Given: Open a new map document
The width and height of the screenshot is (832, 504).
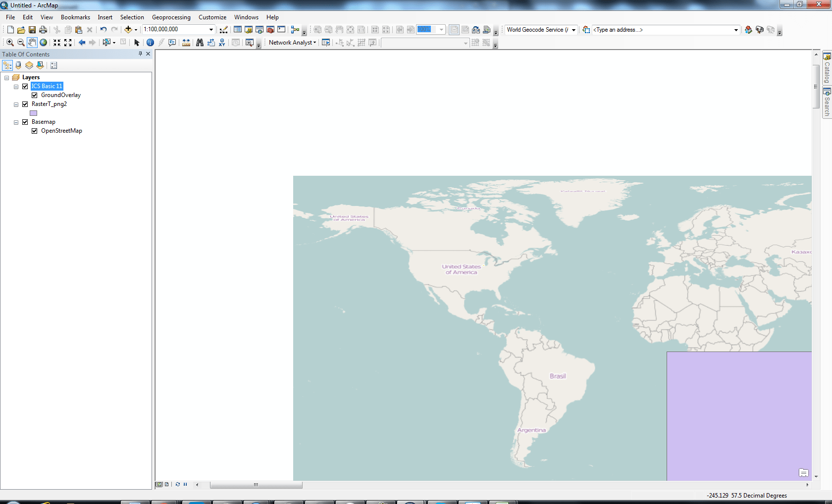Looking at the screenshot, I should pyautogui.click(x=10, y=30).
